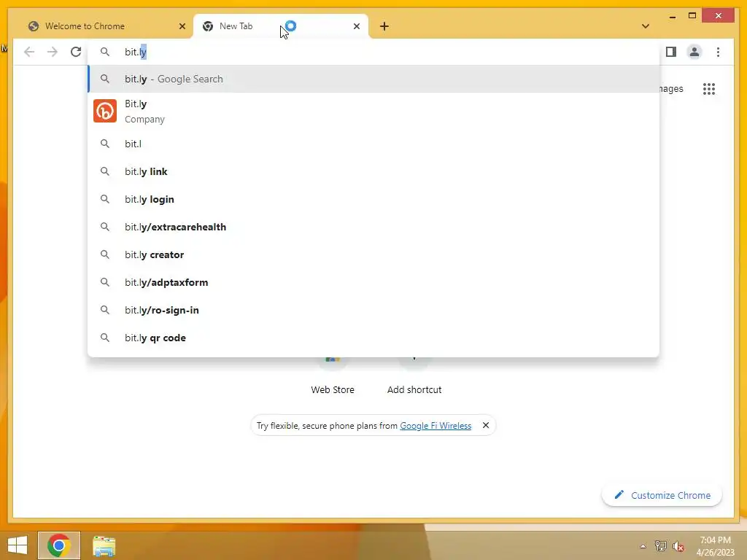Show hidden system tray icons
747x560 pixels.
click(x=643, y=546)
